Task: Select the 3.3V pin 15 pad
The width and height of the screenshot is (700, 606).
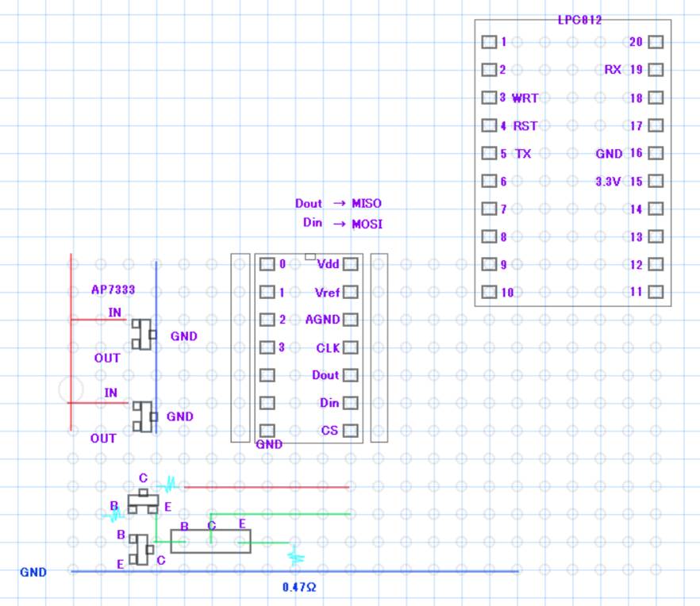Action: (655, 181)
